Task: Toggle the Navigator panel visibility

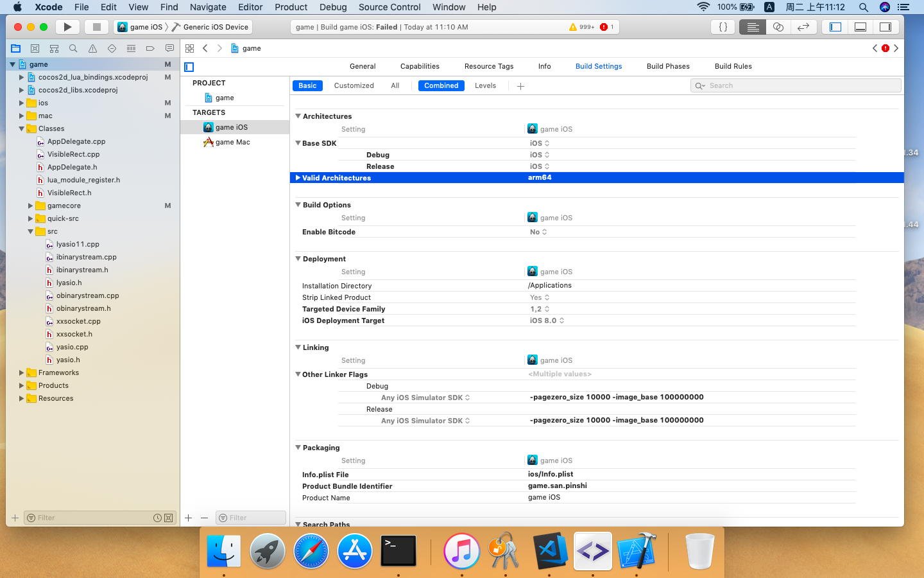Action: click(835, 27)
